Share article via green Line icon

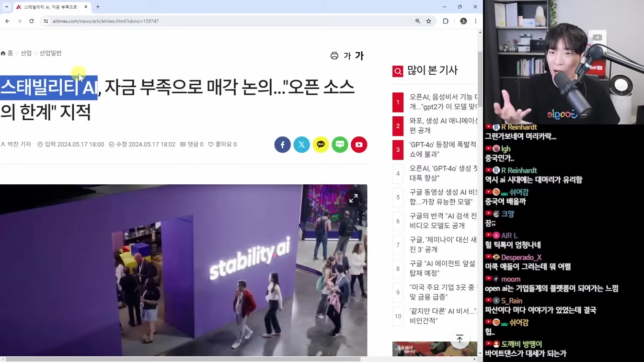click(340, 145)
